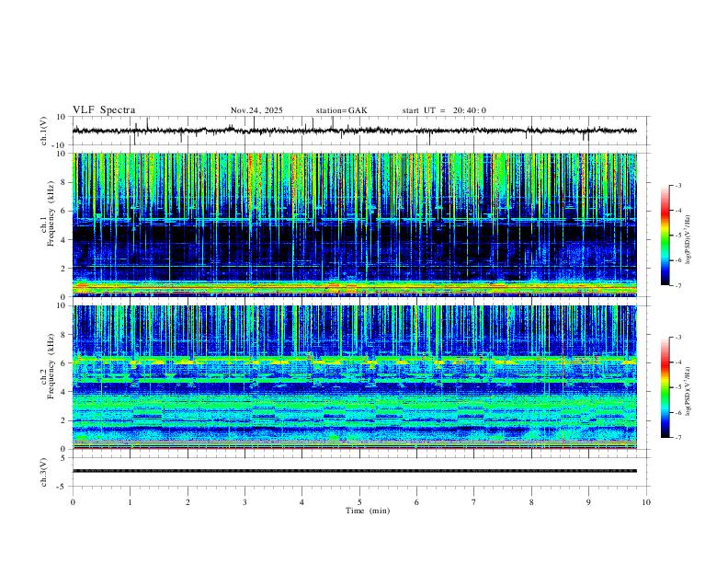Click the "2" tick on ch.1 frequency axis

click(x=63, y=268)
